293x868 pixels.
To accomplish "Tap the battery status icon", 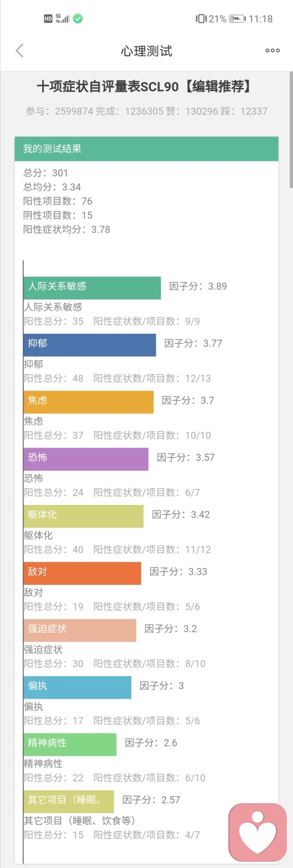I will tap(237, 19).
